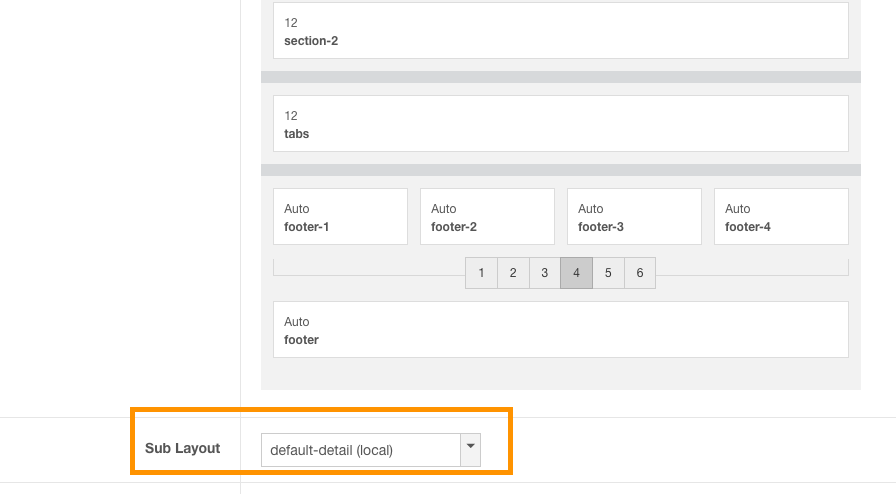This screenshot has width=896, height=494.
Task: Pick 6 columns for footer row
Action: coord(639,273)
